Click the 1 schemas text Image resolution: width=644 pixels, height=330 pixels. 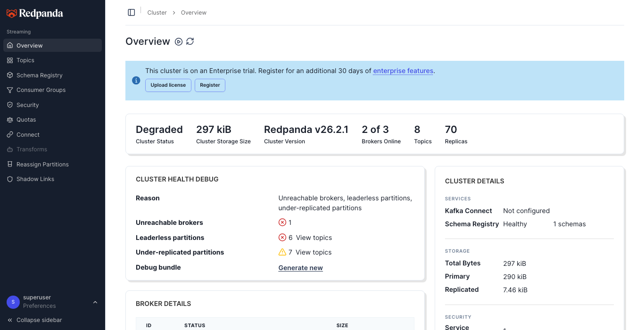[x=570, y=224]
